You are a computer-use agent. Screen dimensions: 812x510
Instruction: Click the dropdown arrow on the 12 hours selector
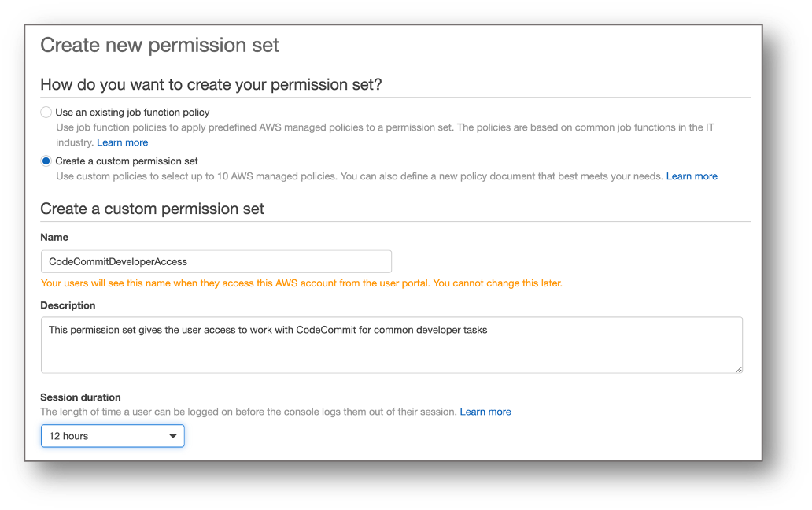point(174,435)
